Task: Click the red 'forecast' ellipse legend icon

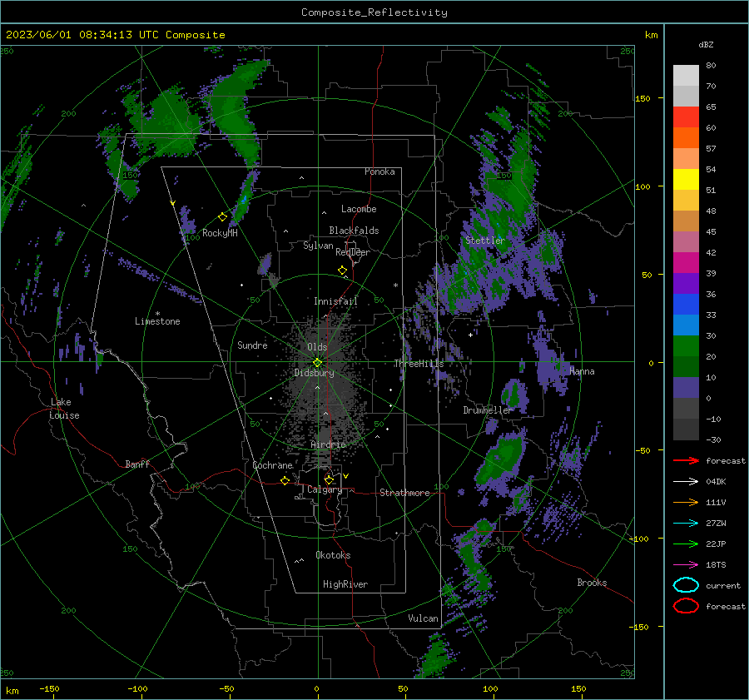Action: click(686, 606)
